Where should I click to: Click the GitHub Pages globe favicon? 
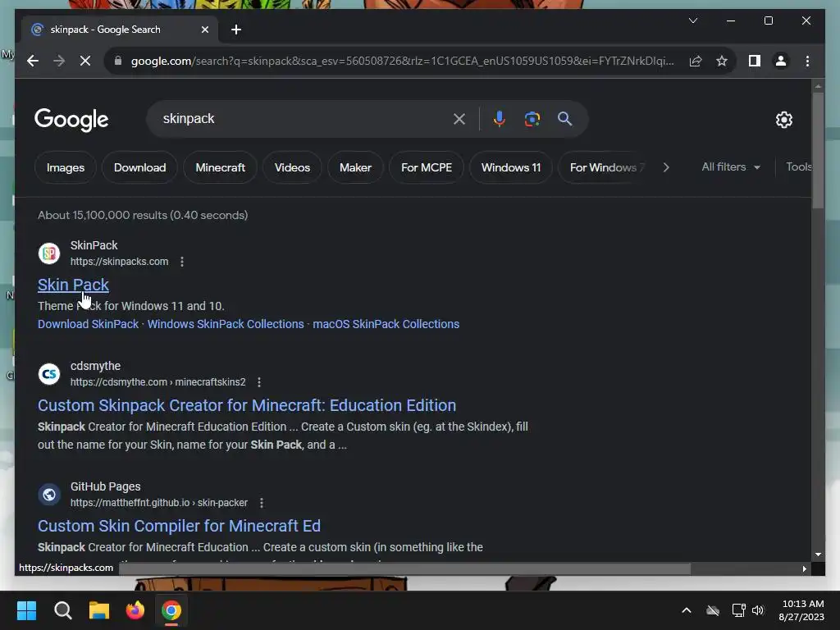(49, 495)
